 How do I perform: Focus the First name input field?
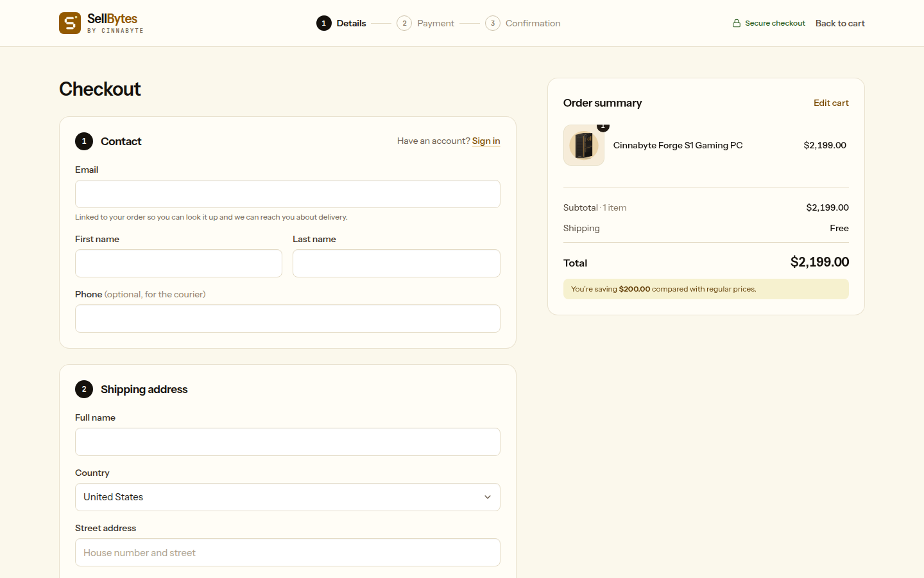178,263
